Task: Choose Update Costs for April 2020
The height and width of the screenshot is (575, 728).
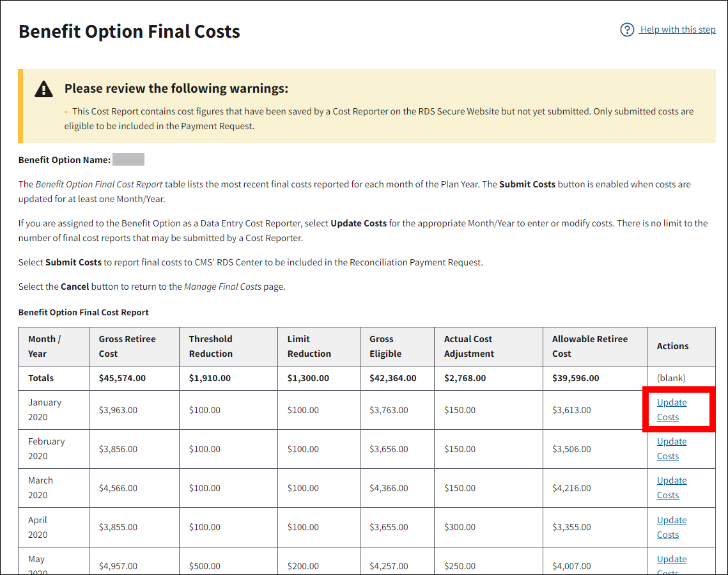Action: [671, 527]
